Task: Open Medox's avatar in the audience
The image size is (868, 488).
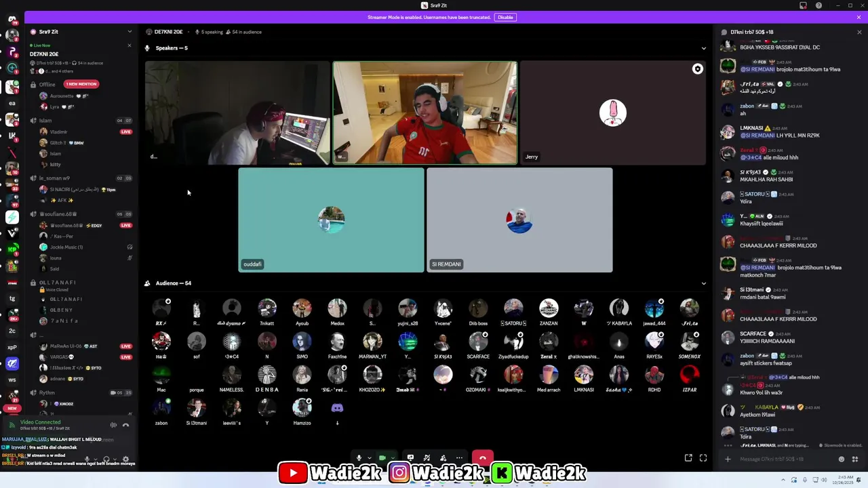Action: click(x=337, y=308)
